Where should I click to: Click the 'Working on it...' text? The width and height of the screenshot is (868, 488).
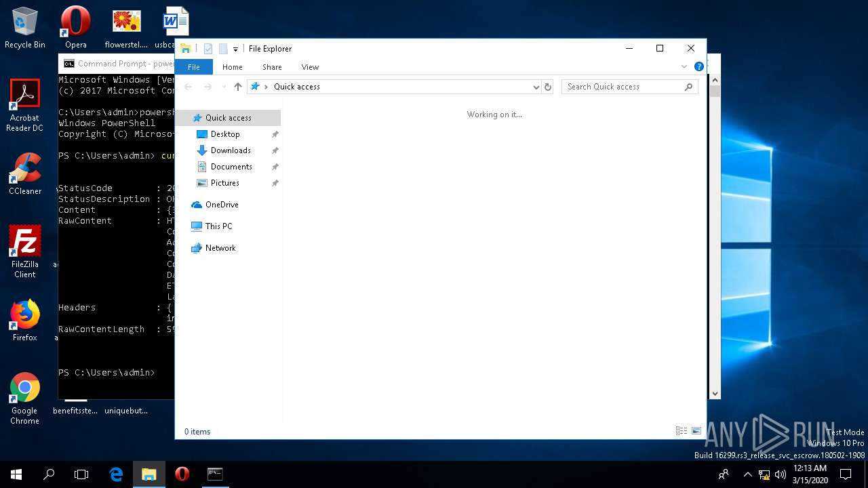click(494, 115)
